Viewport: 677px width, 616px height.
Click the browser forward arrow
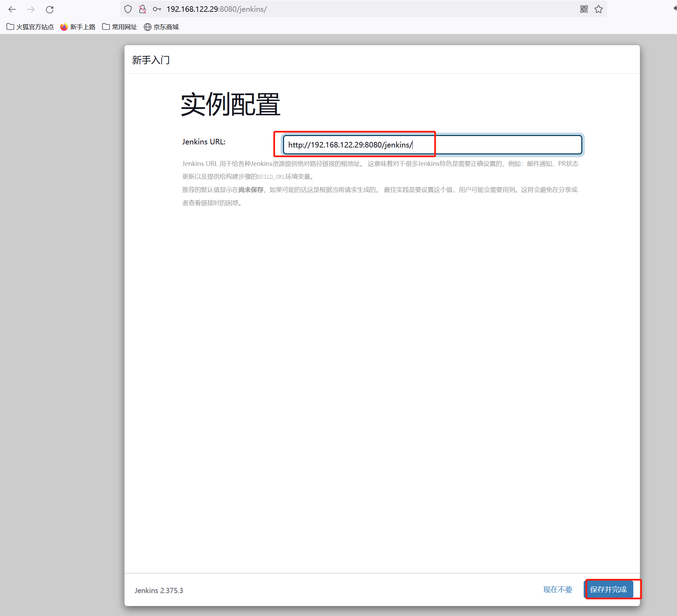click(31, 9)
